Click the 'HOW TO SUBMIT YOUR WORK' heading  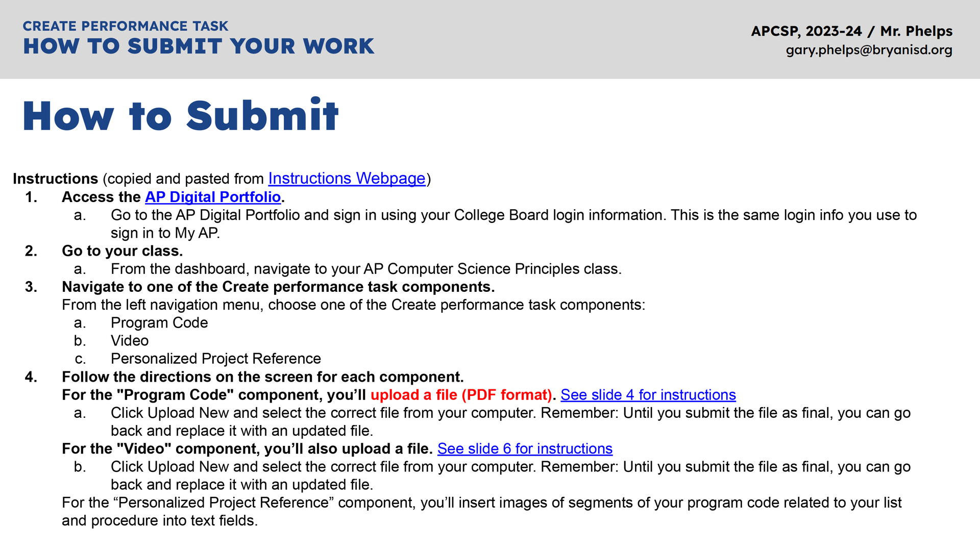(199, 46)
